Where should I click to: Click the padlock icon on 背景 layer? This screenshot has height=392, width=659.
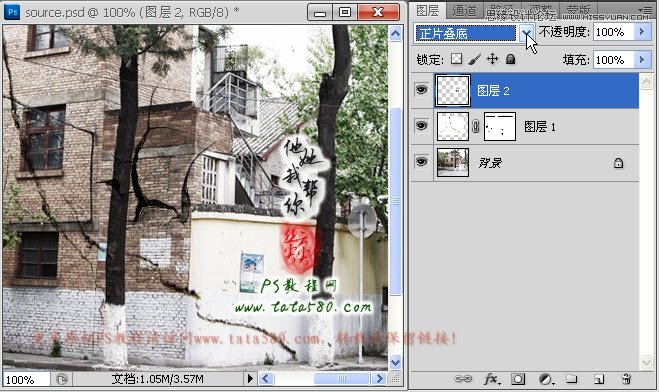[618, 163]
